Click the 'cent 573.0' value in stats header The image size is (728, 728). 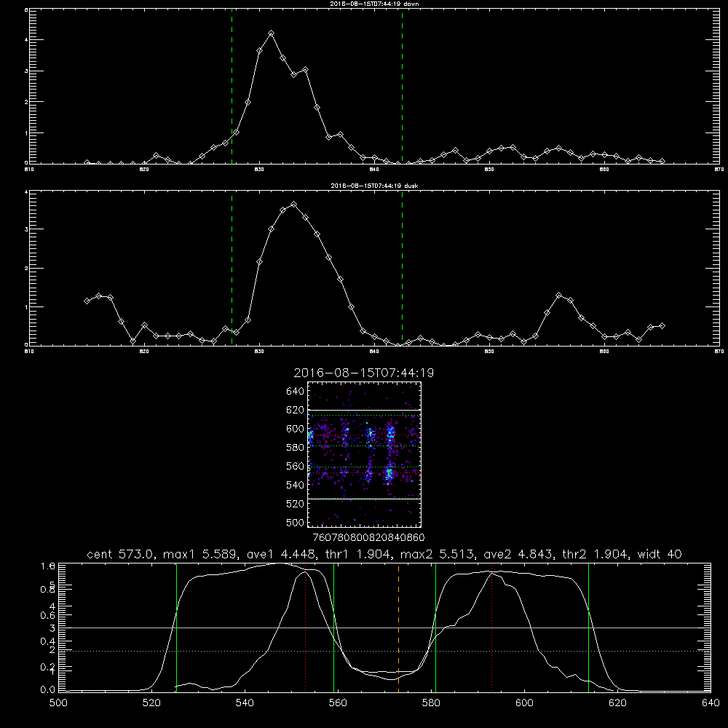pyautogui.click(x=121, y=554)
